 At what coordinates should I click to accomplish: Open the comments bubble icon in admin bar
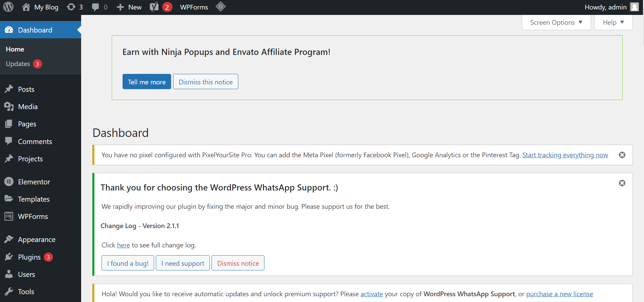point(95,7)
